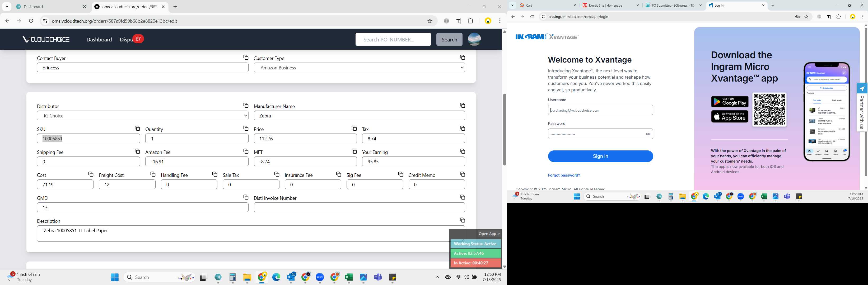Open the Customer Type dropdown

(359, 68)
